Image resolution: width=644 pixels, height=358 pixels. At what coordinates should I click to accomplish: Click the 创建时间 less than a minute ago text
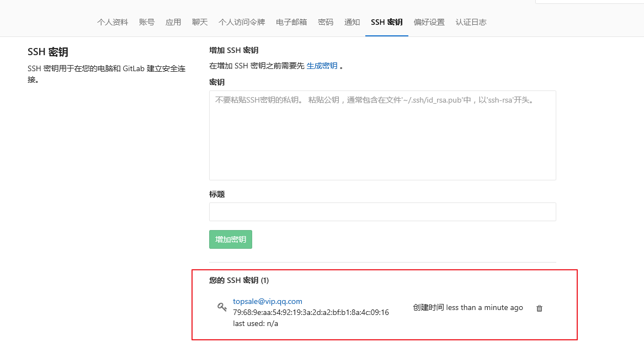[467, 307]
